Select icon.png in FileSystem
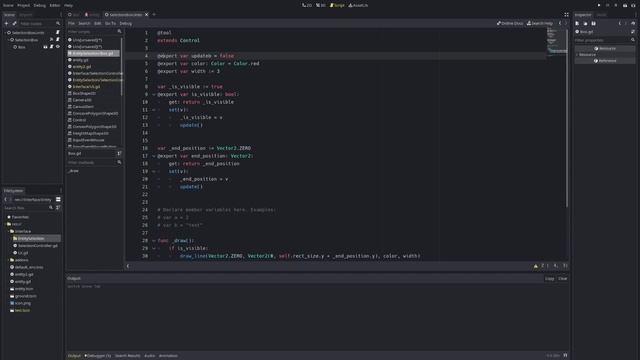The height and width of the screenshot is (360, 640). coord(22,303)
